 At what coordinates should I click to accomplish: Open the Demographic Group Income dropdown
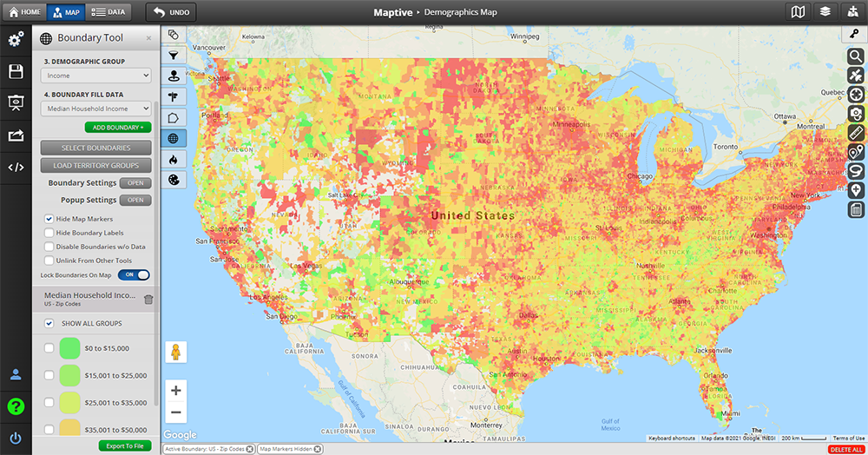[95, 76]
